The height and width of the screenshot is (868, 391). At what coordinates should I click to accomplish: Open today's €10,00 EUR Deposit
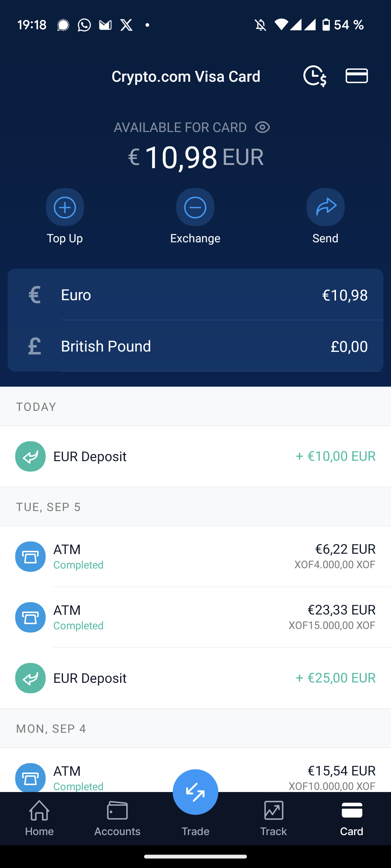tap(195, 456)
